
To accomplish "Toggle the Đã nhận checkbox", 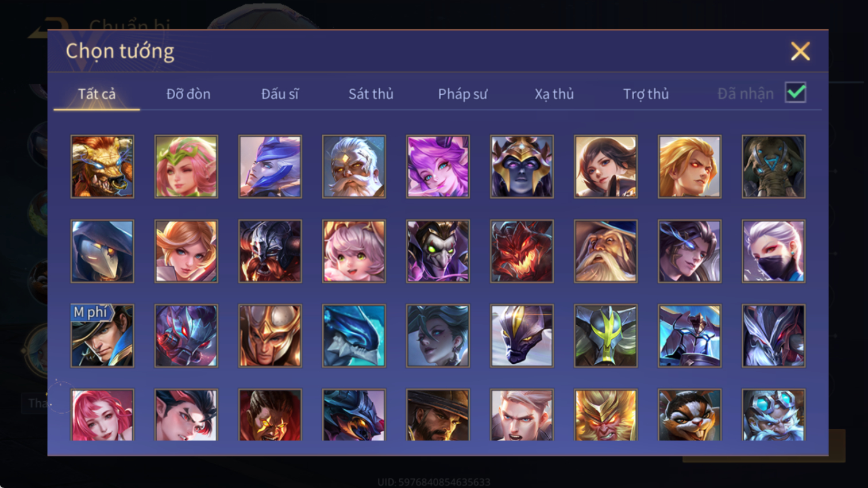I will tap(796, 93).
